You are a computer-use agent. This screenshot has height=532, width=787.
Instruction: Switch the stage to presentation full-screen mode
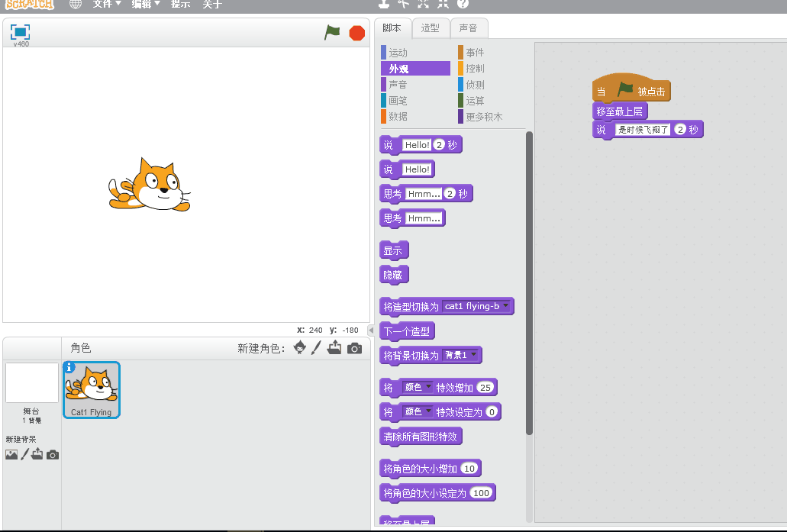tap(20, 32)
